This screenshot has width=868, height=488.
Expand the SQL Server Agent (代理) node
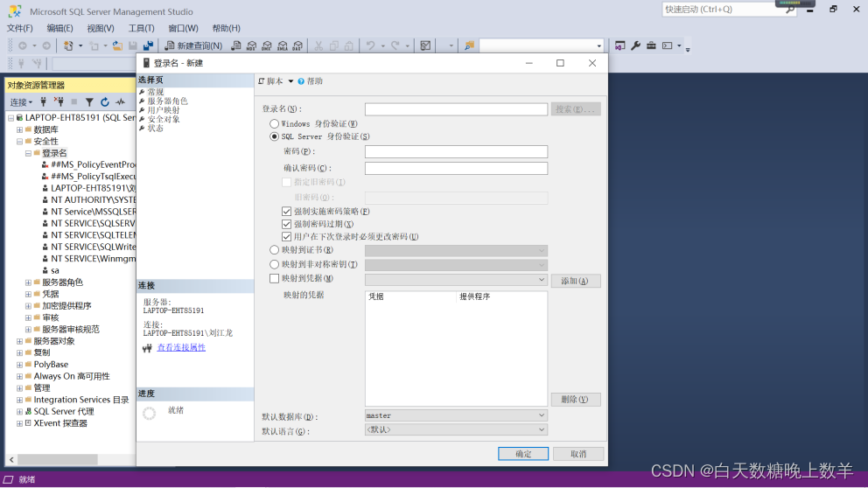pyautogui.click(x=19, y=412)
